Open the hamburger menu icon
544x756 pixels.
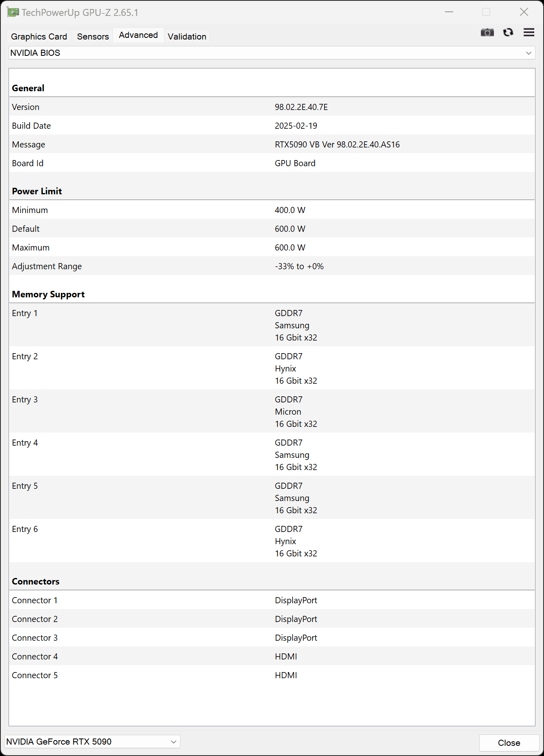click(529, 33)
